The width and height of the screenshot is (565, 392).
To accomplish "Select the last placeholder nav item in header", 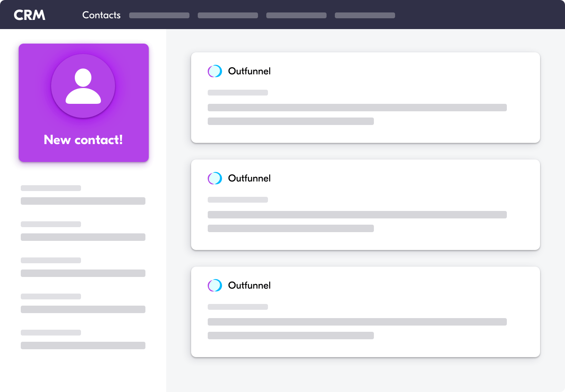I will pos(365,15).
